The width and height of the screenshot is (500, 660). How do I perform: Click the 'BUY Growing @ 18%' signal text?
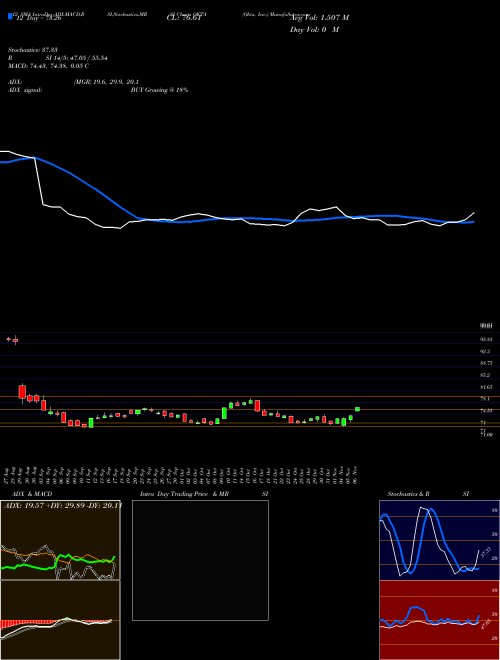[x=159, y=90]
